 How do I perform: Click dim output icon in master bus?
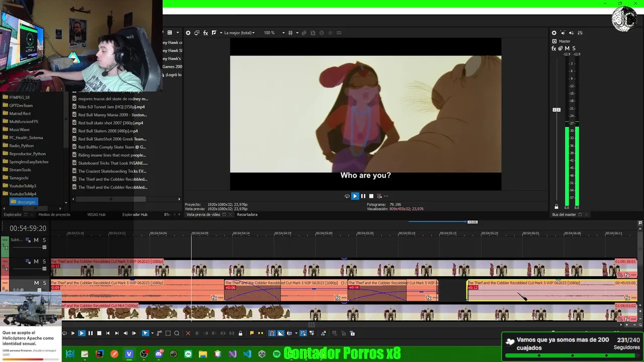pos(571,33)
